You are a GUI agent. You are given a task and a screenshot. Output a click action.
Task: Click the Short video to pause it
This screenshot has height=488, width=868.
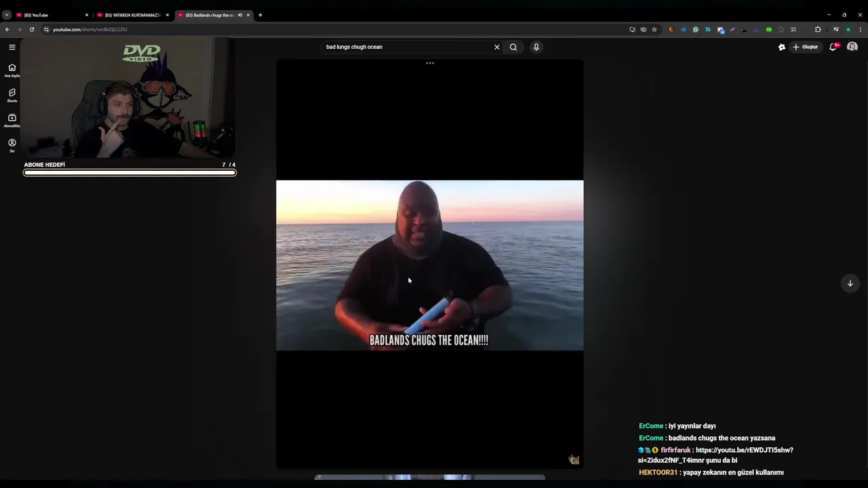pos(429,265)
